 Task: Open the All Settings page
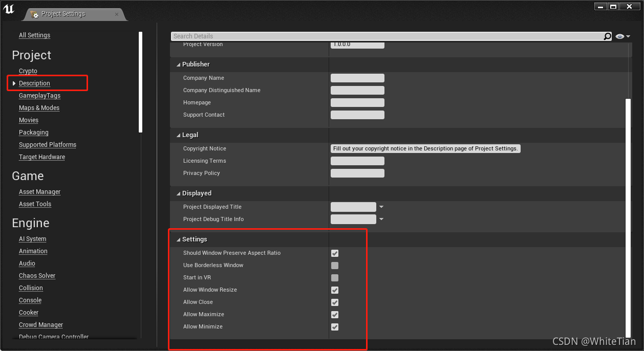[x=34, y=35]
